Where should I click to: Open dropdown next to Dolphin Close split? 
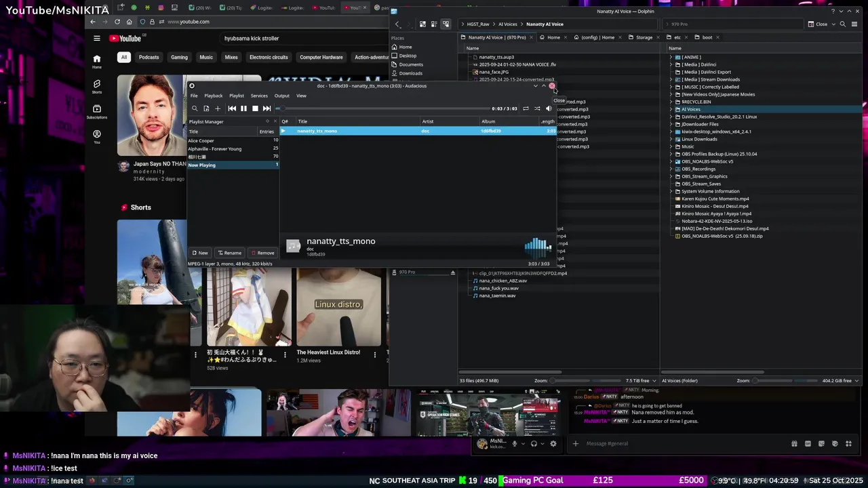[x=833, y=24]
